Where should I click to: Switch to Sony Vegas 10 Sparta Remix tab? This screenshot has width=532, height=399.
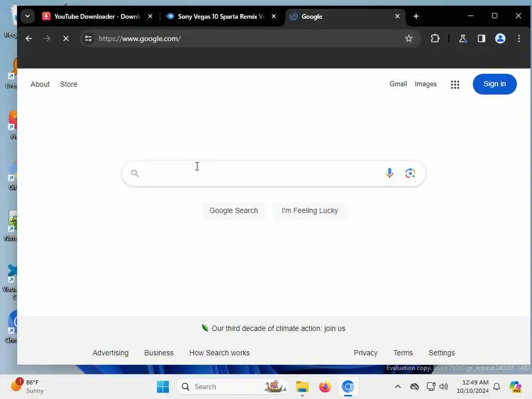[x=221, y=16]
